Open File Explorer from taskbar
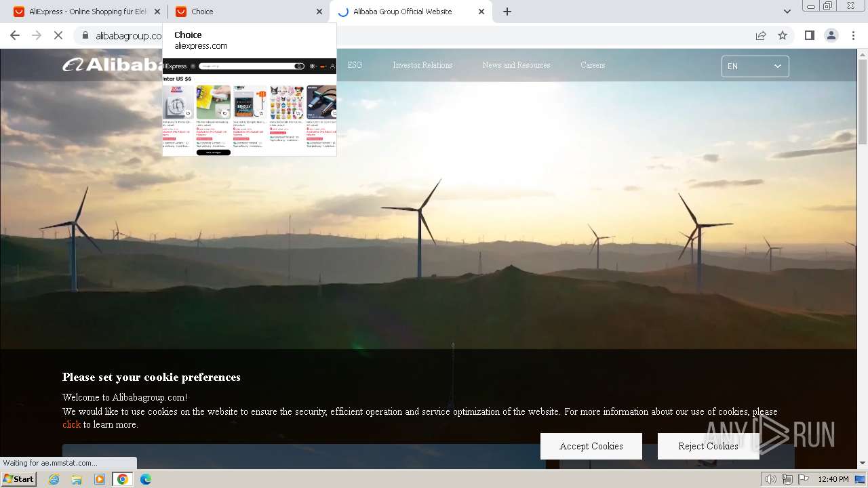Viewport: 868px width, 488px height. point(77,479)
